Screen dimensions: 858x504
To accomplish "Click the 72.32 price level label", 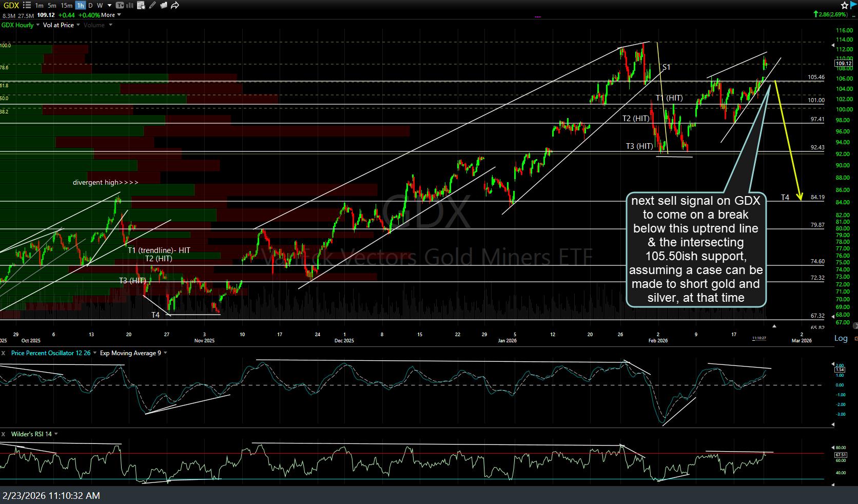I will click(x=817, y=278).
